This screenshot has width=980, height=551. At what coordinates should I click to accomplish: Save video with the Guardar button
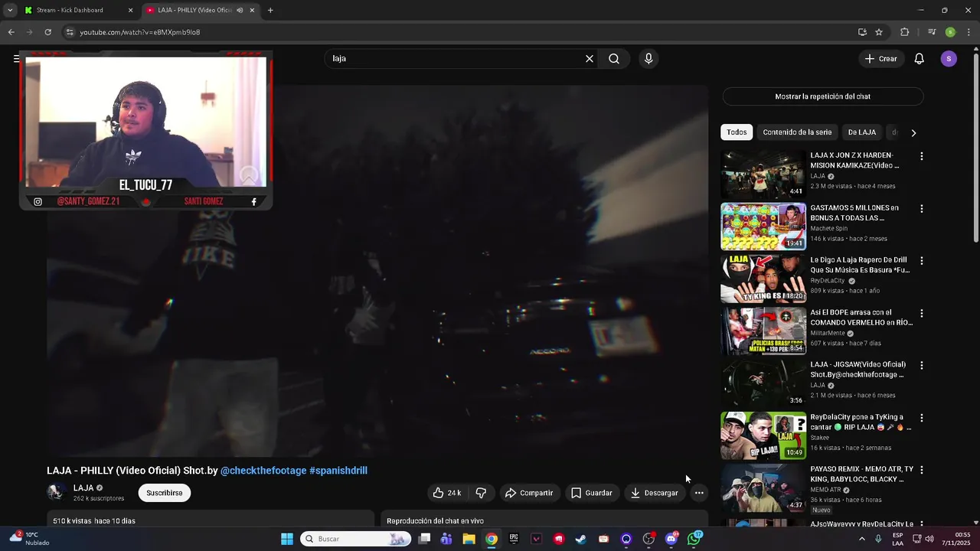tap(592, 493)
